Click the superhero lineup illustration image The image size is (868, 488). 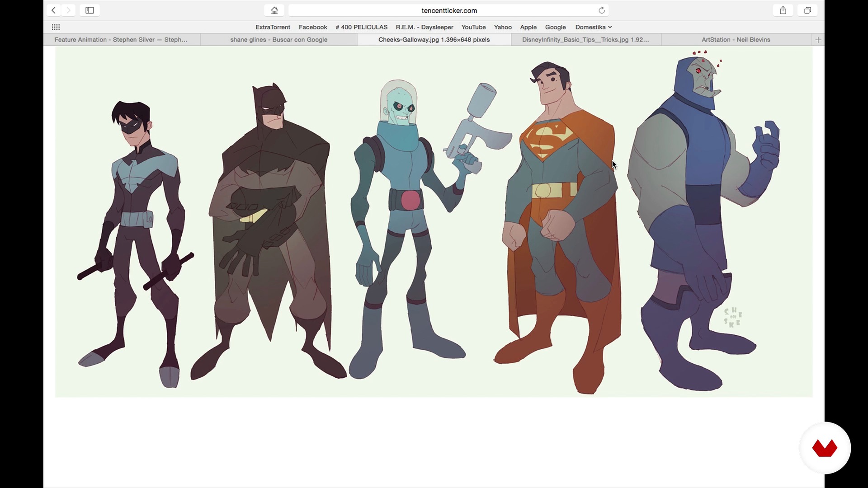point(434,222)
